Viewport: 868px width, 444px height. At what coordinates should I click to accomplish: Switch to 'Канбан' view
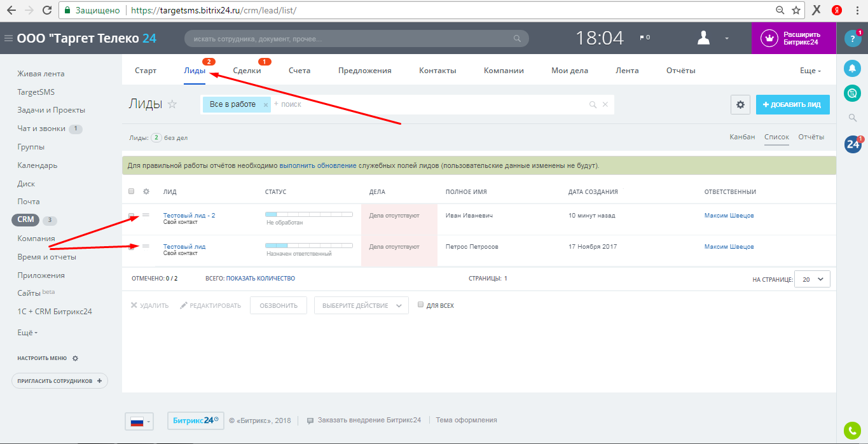742,137
